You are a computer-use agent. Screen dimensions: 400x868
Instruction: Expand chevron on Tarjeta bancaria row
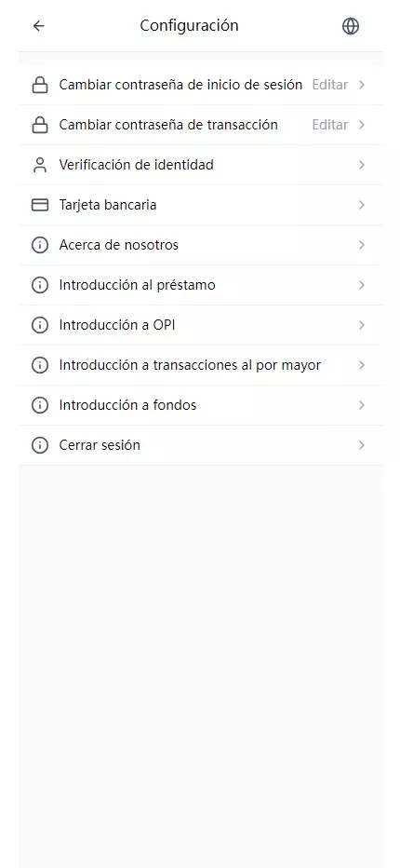pos(361,205)
